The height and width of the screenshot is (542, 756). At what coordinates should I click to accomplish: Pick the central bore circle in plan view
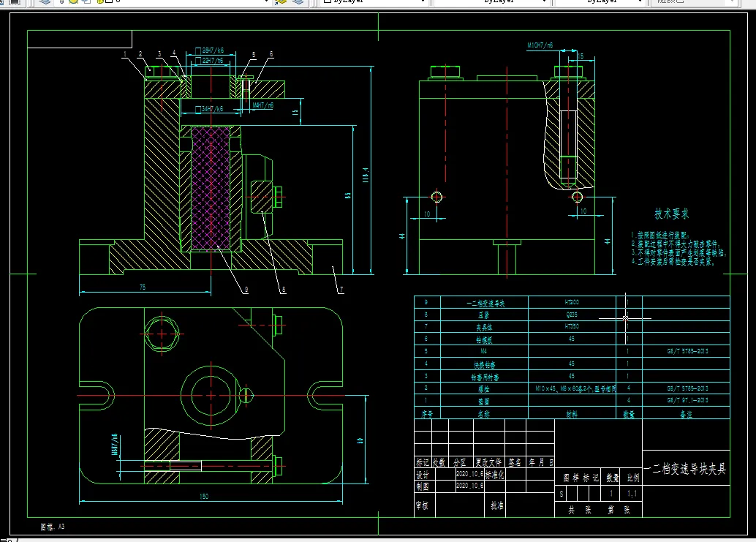click(x=211, y=396)
